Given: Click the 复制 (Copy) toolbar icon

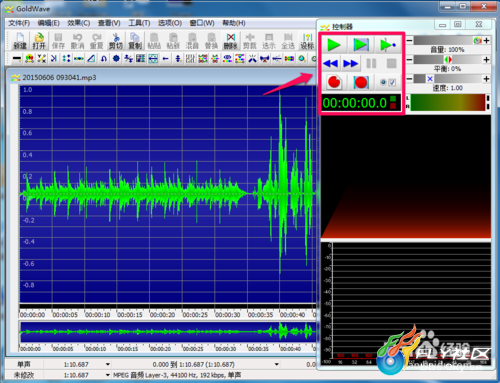Looking at the screenshot, I should (135, 41).
